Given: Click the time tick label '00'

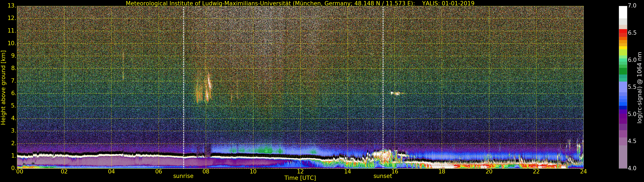Looking at the screenshot, I should 20,172.
